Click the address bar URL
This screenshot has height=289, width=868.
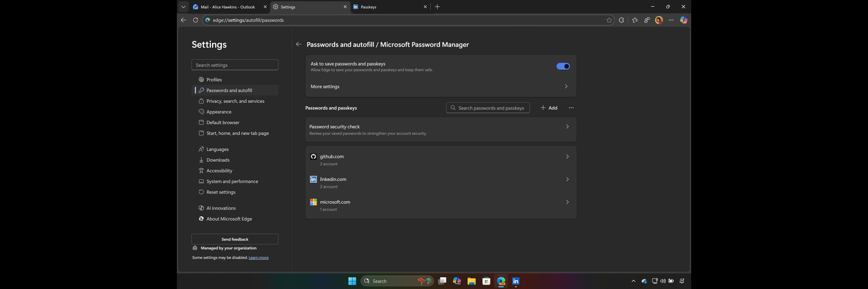(x=248, y=20)
